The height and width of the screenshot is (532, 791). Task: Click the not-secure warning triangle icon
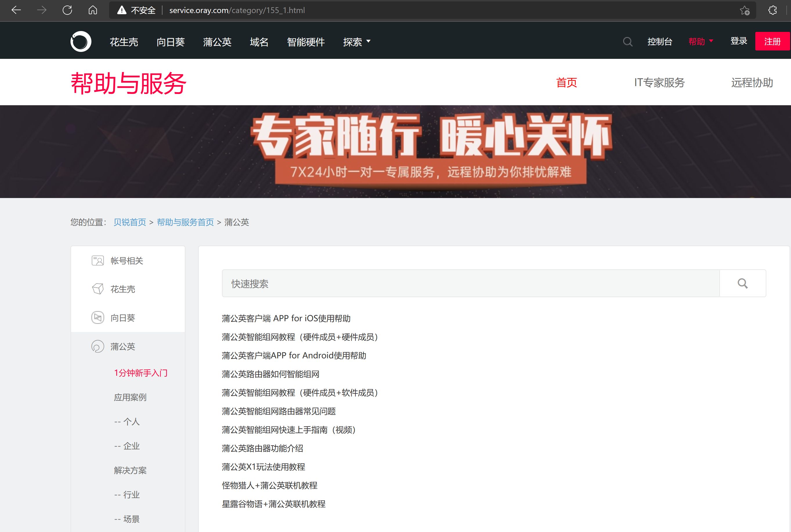pyautogui.click(x=122, y=10)
